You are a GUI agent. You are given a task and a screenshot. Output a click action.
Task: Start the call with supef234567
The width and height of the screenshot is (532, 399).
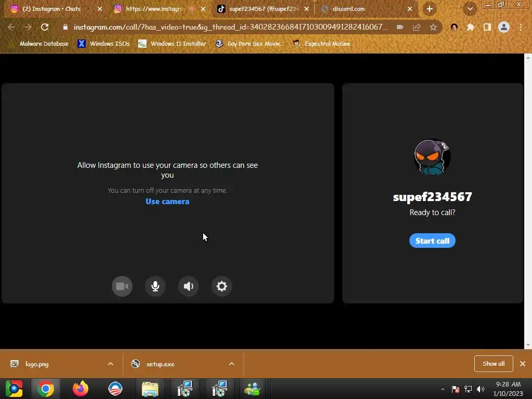pos(432,241)
